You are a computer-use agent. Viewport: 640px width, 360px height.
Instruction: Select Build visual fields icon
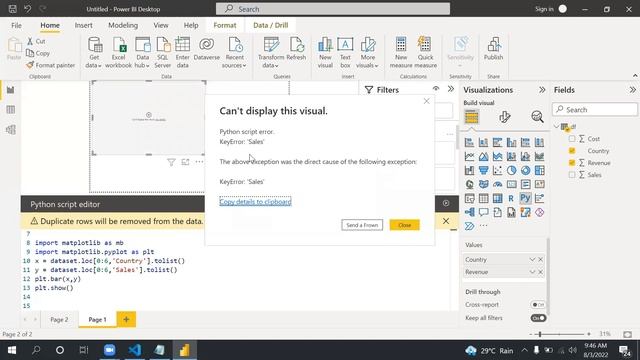[x=471, y=117]
